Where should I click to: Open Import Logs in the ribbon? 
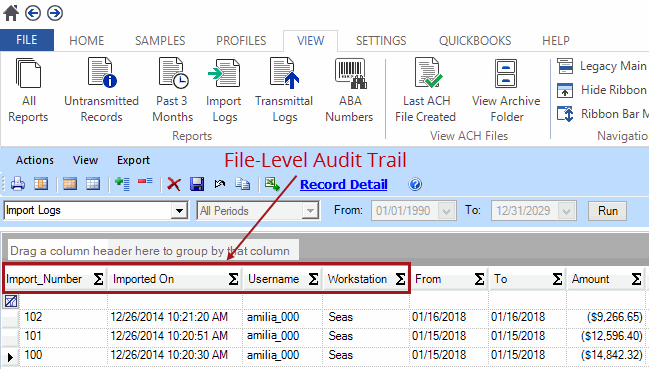click(224, 90)
